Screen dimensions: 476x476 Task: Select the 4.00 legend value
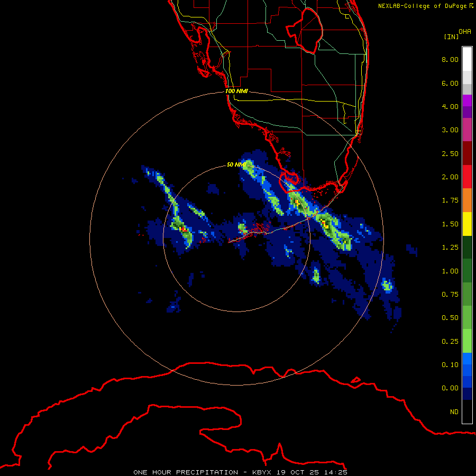tap(450, 106)
